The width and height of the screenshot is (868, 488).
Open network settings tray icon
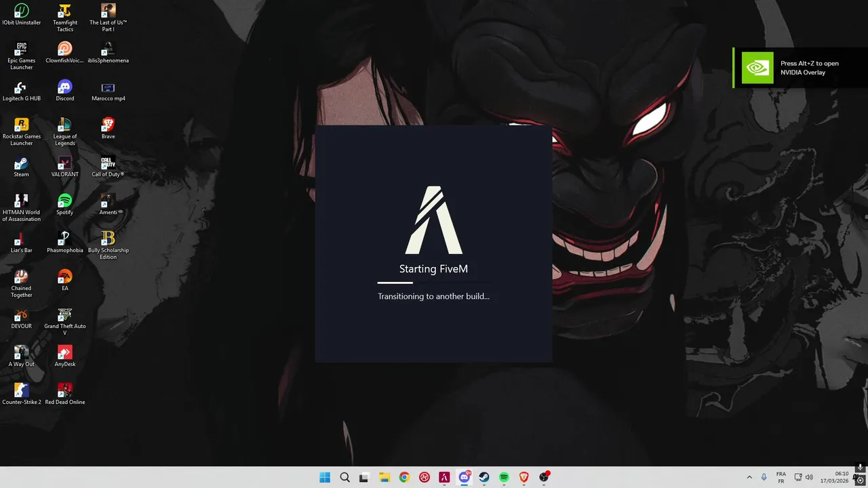tap(798, 477)
